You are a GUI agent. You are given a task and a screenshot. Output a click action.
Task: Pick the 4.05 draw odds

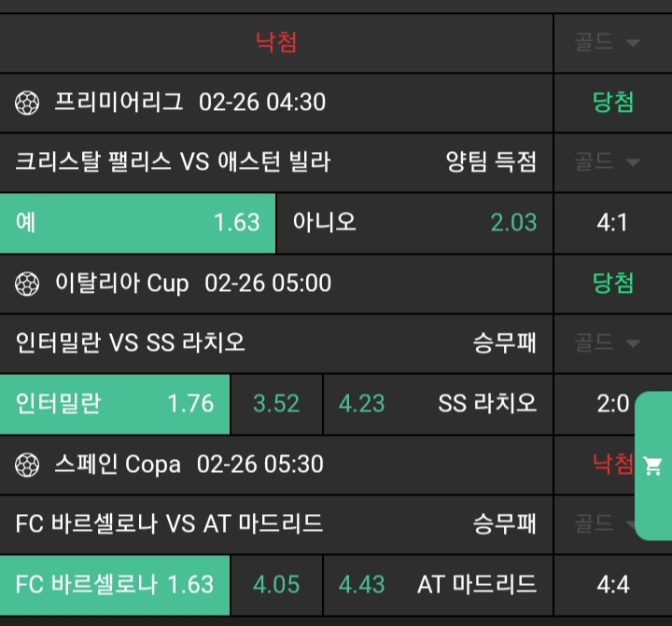(276, 585)
